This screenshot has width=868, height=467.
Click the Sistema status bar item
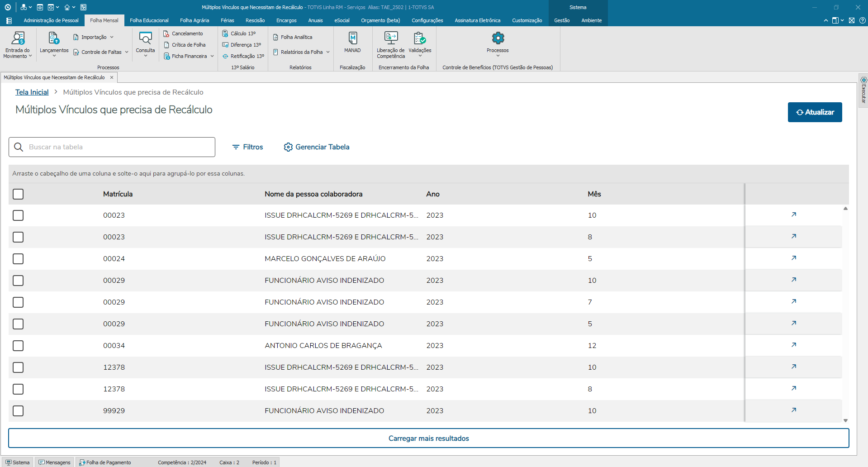pyautogui.click(x=18, y=462)
